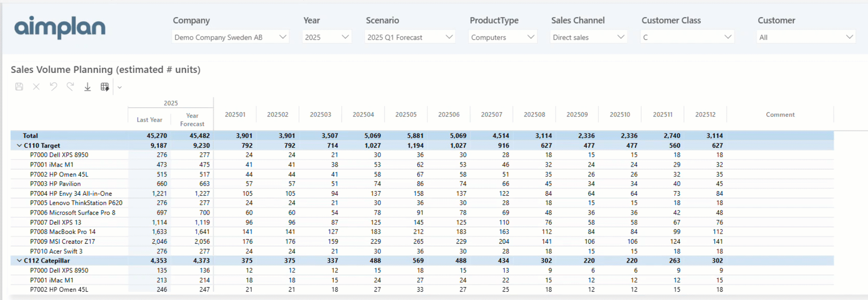868x300 pixels.
Task: Collapse the C112 Catepillar group
Action: 19,261
